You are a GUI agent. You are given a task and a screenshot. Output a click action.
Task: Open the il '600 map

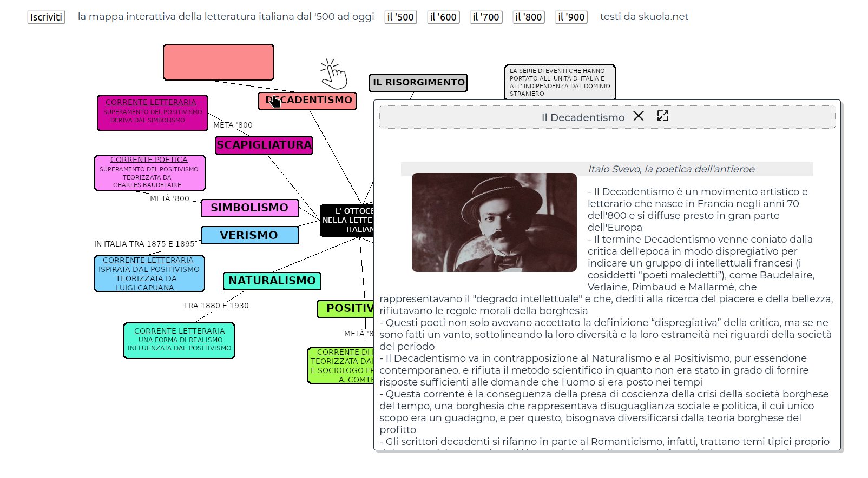(x=444, y=17)
